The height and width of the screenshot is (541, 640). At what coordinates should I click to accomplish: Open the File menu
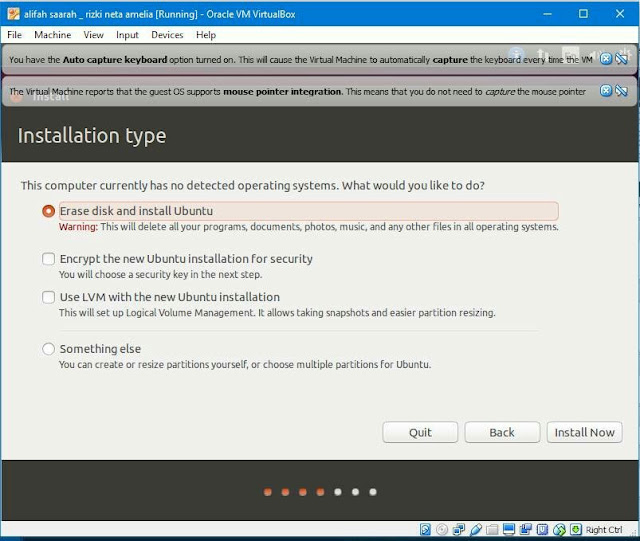click(15, 35)
